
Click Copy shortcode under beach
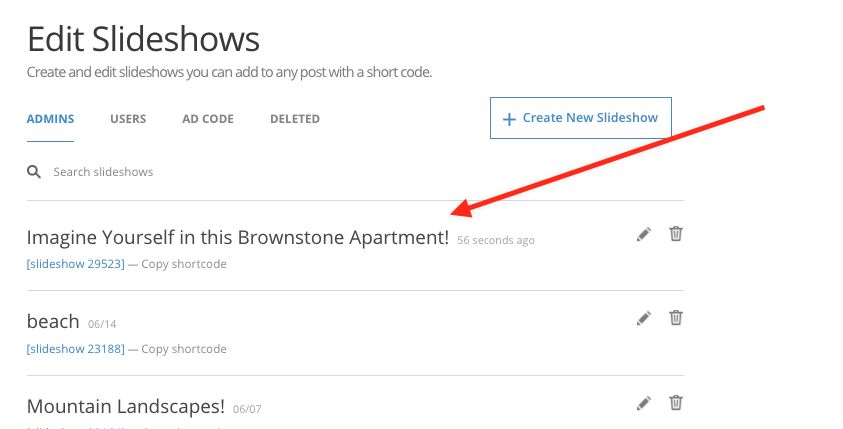tap(184, 349)
